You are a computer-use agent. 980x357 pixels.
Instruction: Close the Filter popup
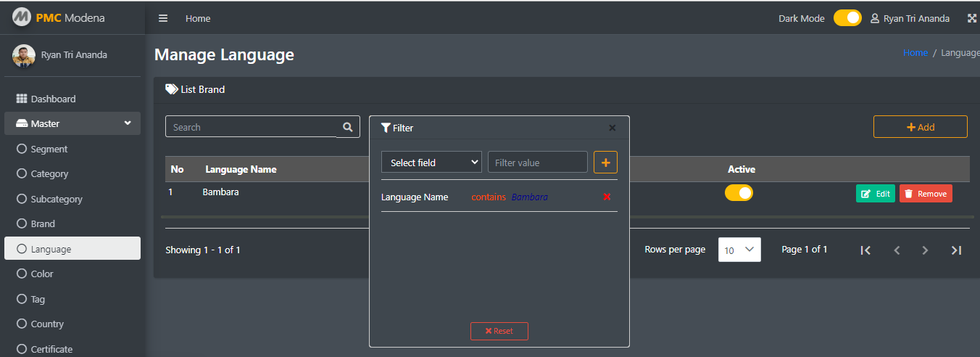tap(612, 128)
